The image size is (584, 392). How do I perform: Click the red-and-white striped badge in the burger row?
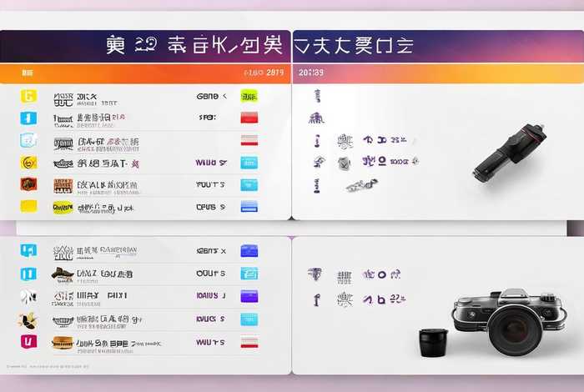click(x=249, y=342)
